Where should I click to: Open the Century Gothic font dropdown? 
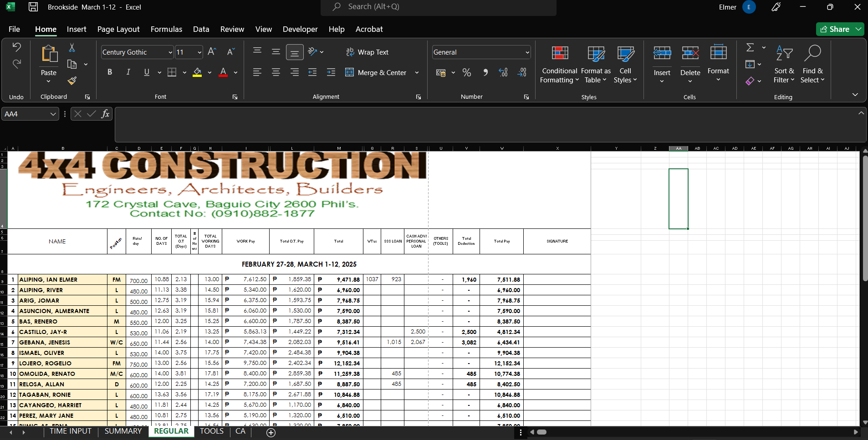click(170, 52)
